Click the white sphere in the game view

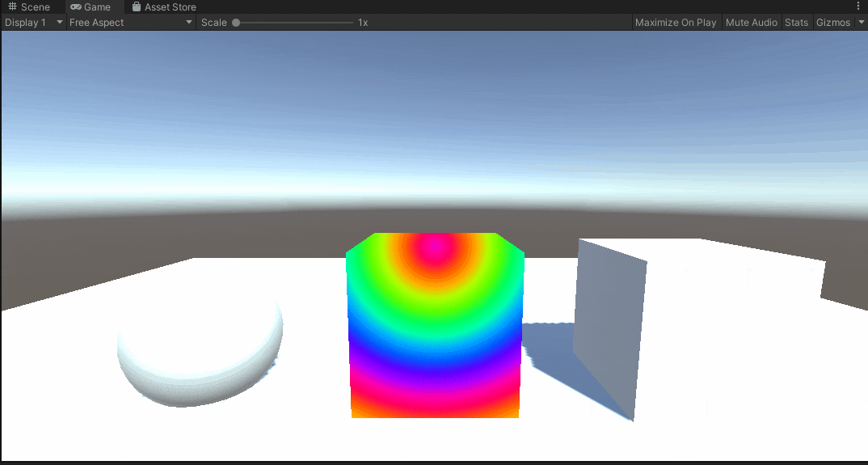(200, 348)
